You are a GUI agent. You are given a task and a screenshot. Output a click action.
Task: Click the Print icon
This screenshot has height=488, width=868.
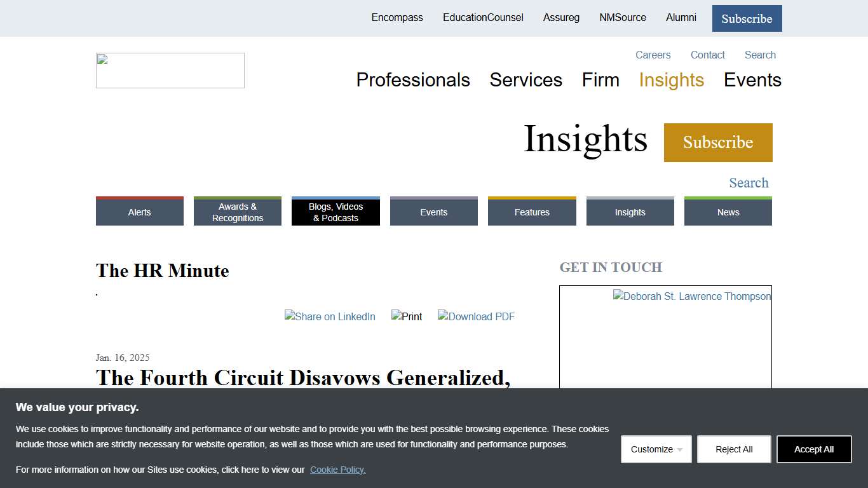tap(407, 316)
